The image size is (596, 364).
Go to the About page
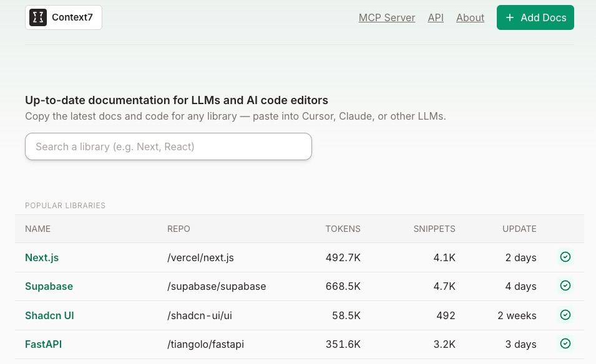[470, 17]
